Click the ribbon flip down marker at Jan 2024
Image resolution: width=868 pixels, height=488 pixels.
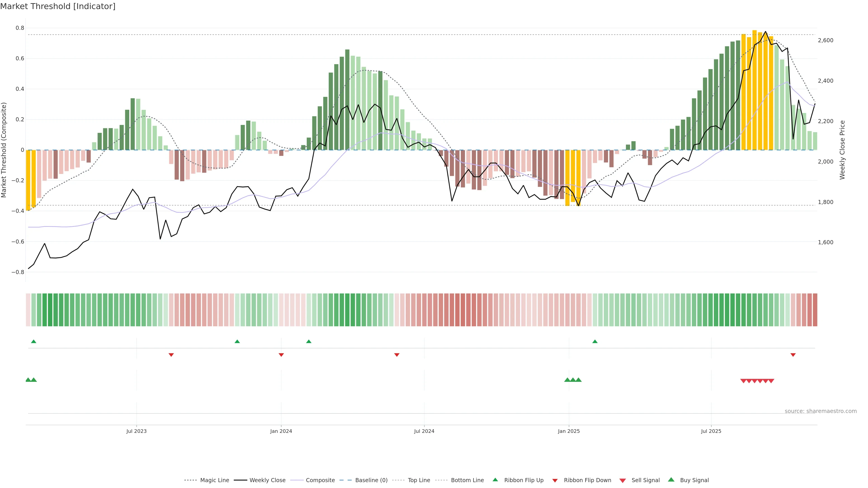281,355
